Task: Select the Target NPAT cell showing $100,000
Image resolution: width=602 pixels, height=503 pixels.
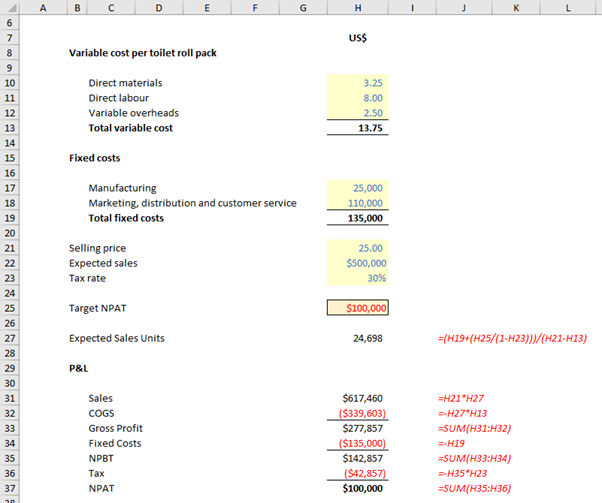Action: tap(357, 308)
